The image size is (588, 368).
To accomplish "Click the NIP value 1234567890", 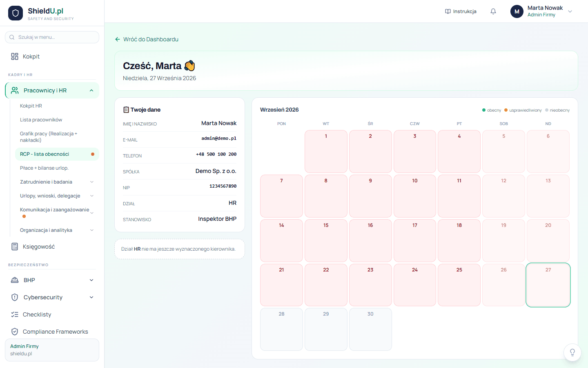I will click(x=223, y=186).
